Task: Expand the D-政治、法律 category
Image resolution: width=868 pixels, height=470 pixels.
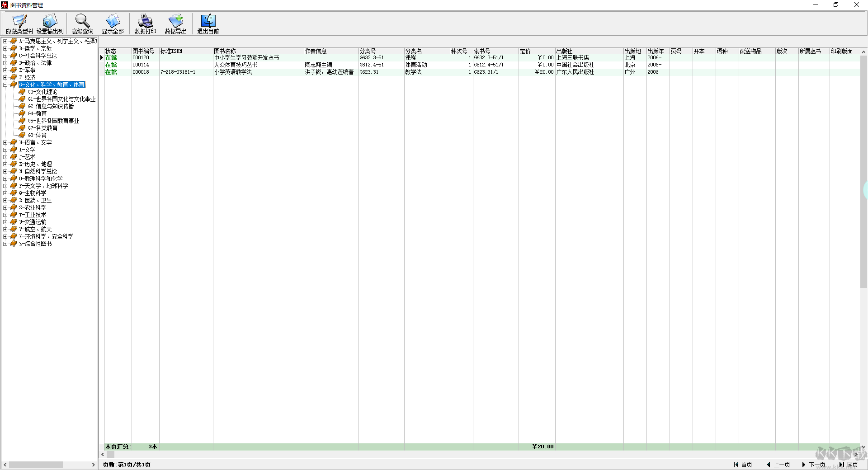Action: [x=5, y=63]
